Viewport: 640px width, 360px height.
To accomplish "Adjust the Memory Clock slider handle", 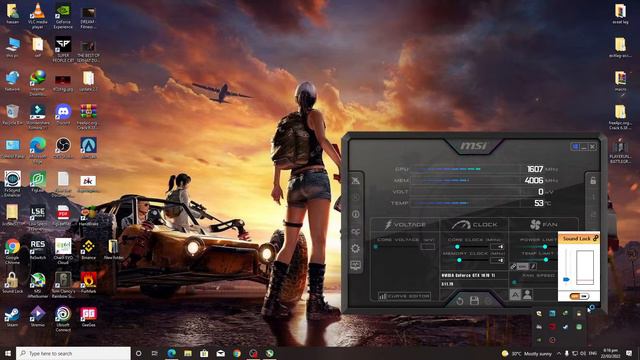I will [459, 260].
